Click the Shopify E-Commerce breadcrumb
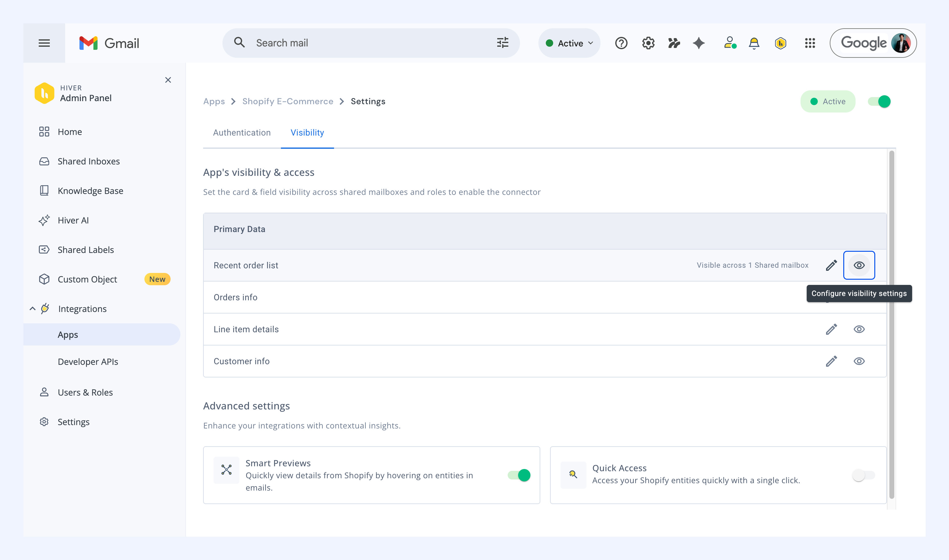949x560 pixels. 288,101
